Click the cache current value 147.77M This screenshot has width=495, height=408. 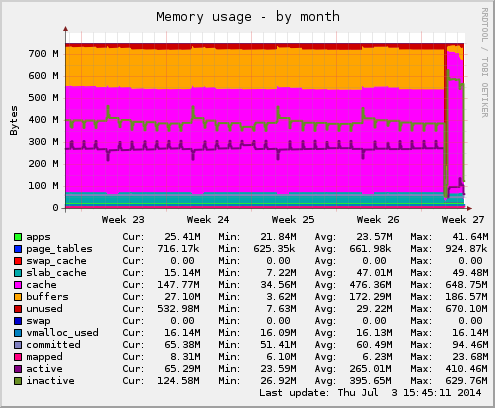click(179, 285)
